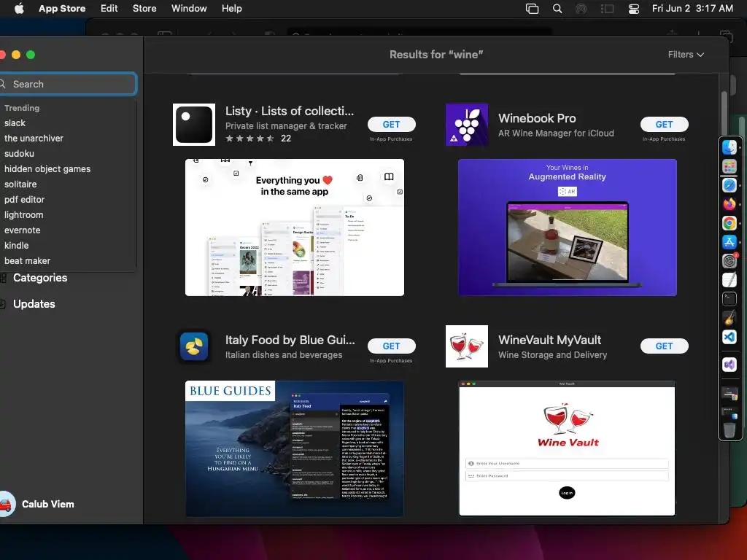Open the Italy Food app icon
Screen dimensions: 747x560
coord(194,346)
